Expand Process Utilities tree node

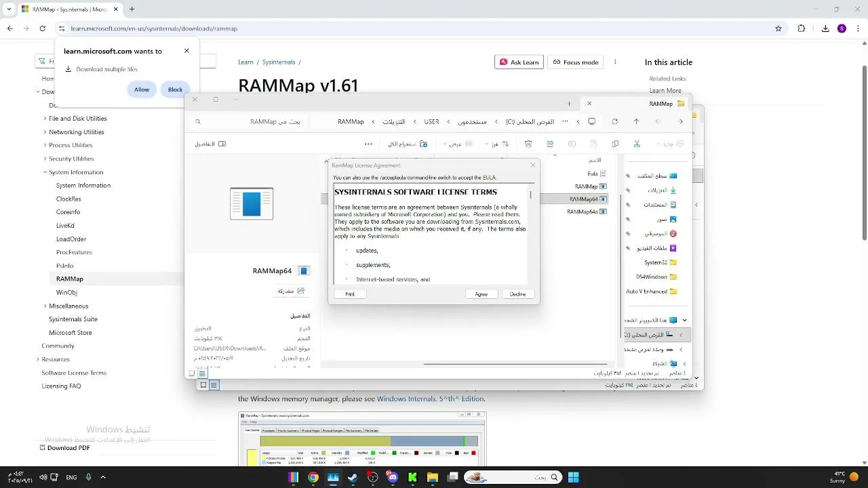click(45, 145)
